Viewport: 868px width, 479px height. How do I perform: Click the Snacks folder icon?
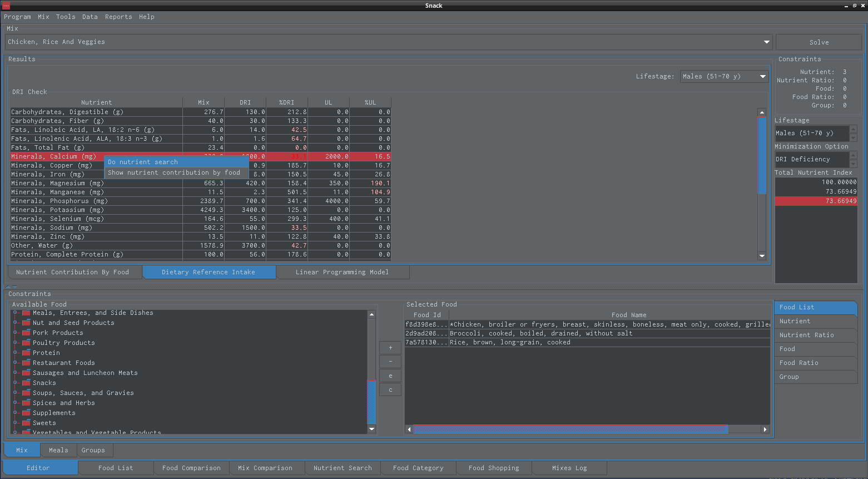coord(26,383)
